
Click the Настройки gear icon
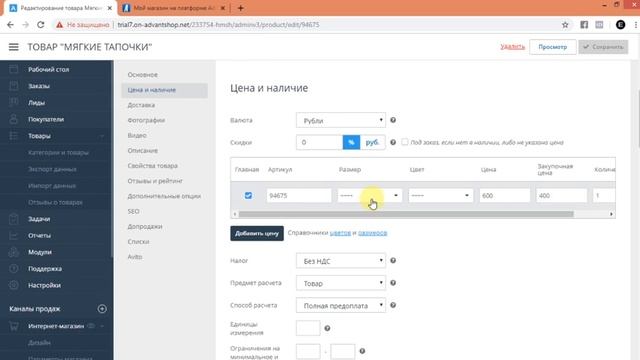coord(13,285)
